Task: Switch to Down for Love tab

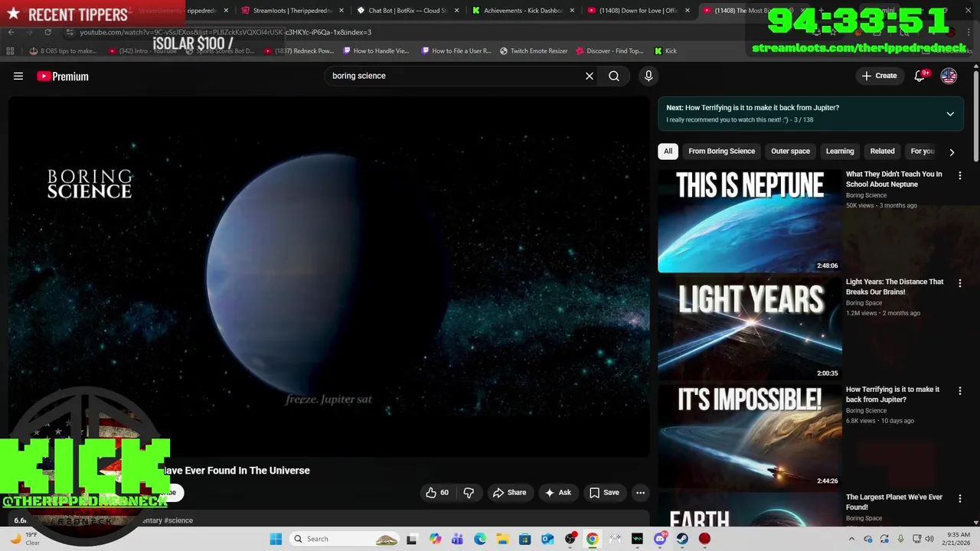Action: tap(639, 11)
